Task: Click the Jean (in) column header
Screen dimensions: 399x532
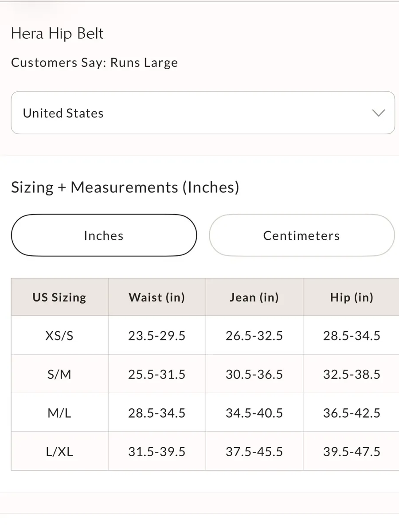Action: [x=254, y=297]
